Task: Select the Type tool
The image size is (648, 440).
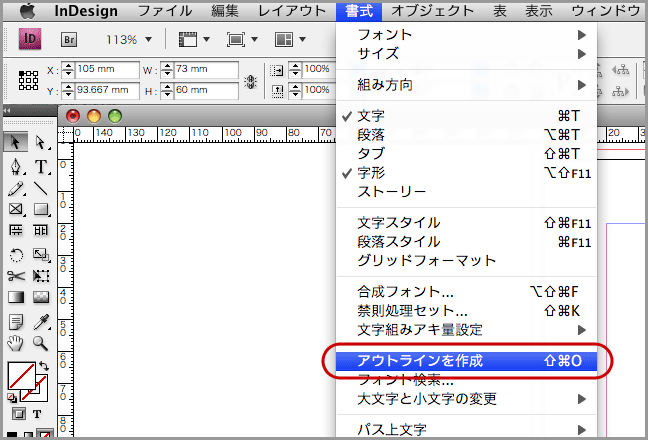Action: point(41,166)
